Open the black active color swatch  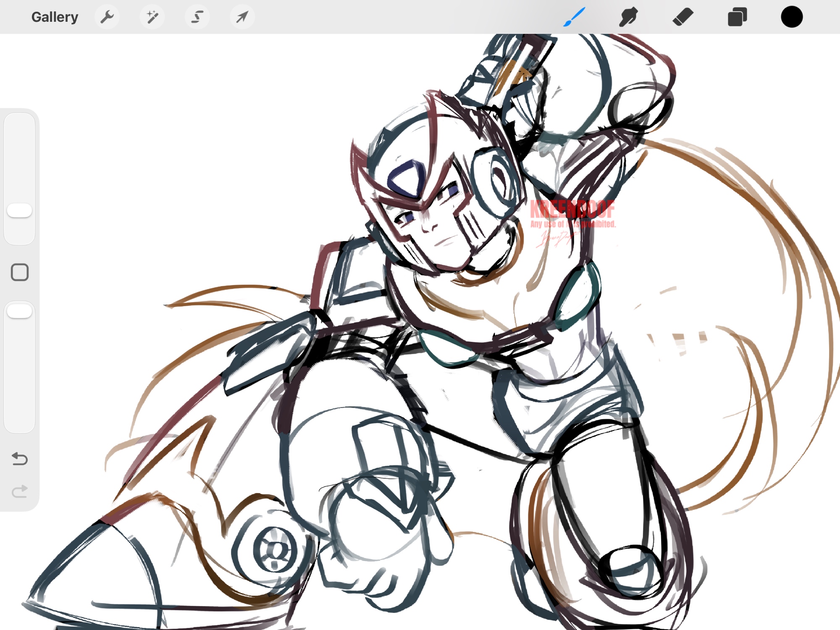(x=791, y=17)
